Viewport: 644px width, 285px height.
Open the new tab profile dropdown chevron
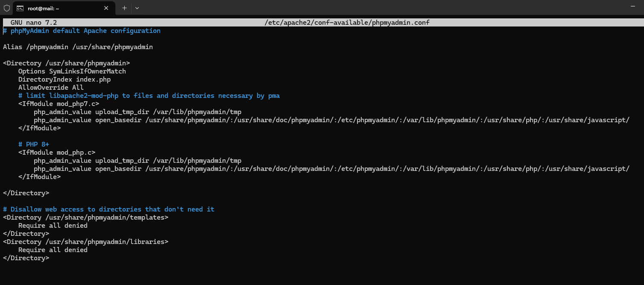pyautogui.click(x=137, y=8)
